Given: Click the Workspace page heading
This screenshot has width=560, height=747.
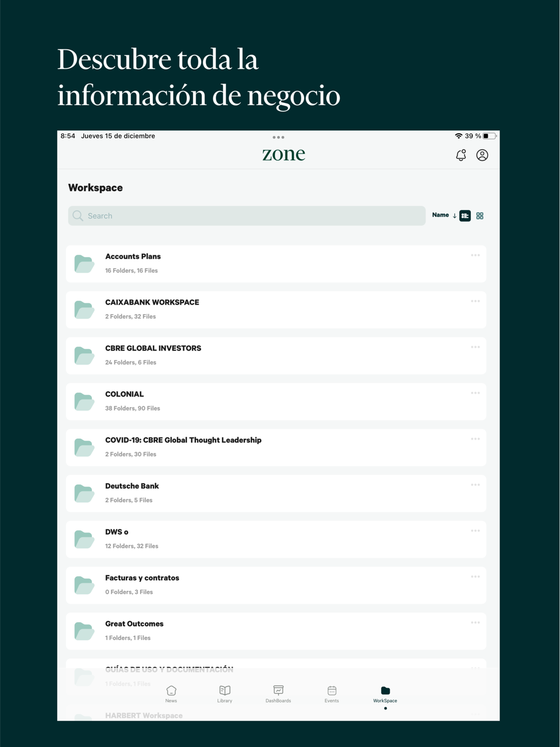Looking at the screenshot, I should click(x=95, y=188).
